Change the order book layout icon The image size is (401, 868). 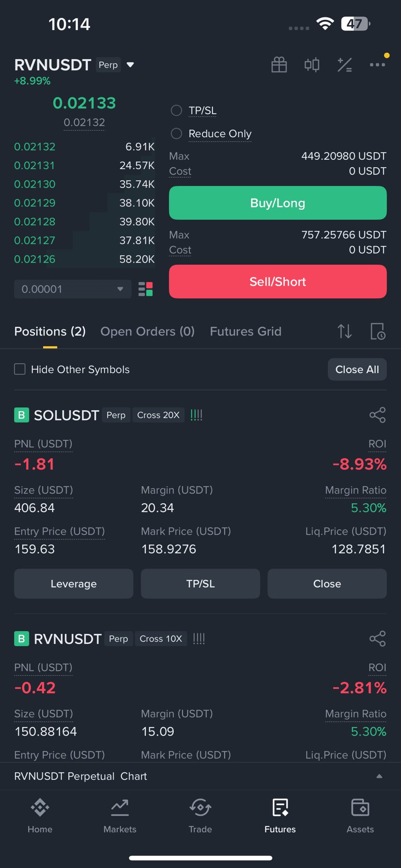(146, 289)
